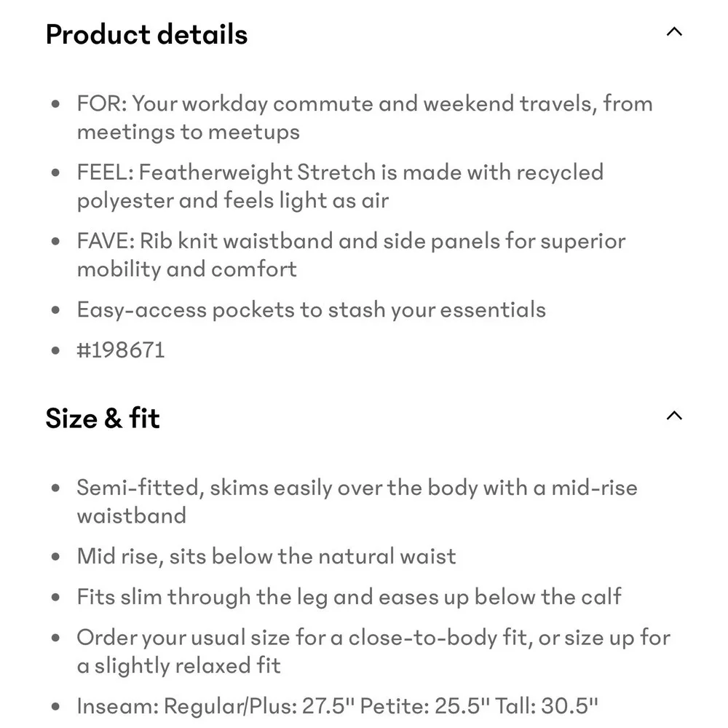Collapse the Product details section chevron
728x728 pixels.
click(x=674, y=31)
